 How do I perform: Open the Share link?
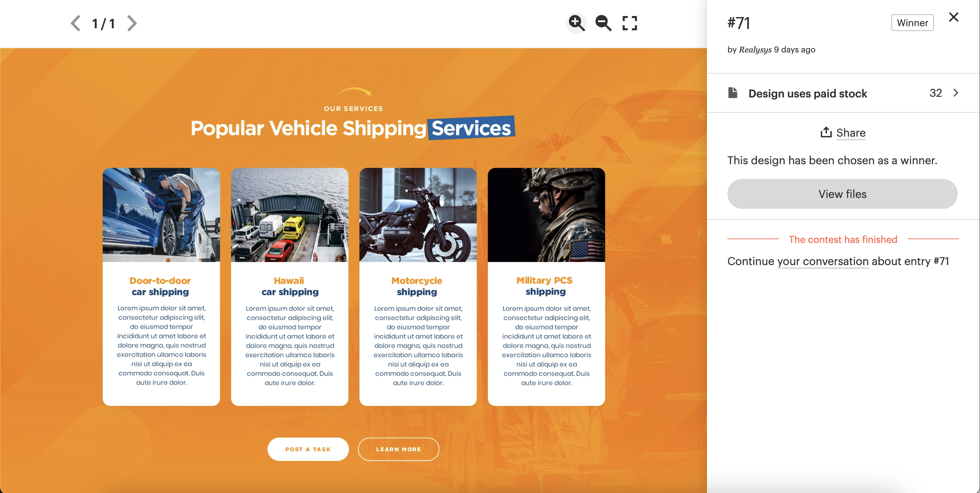click(851, 133)
